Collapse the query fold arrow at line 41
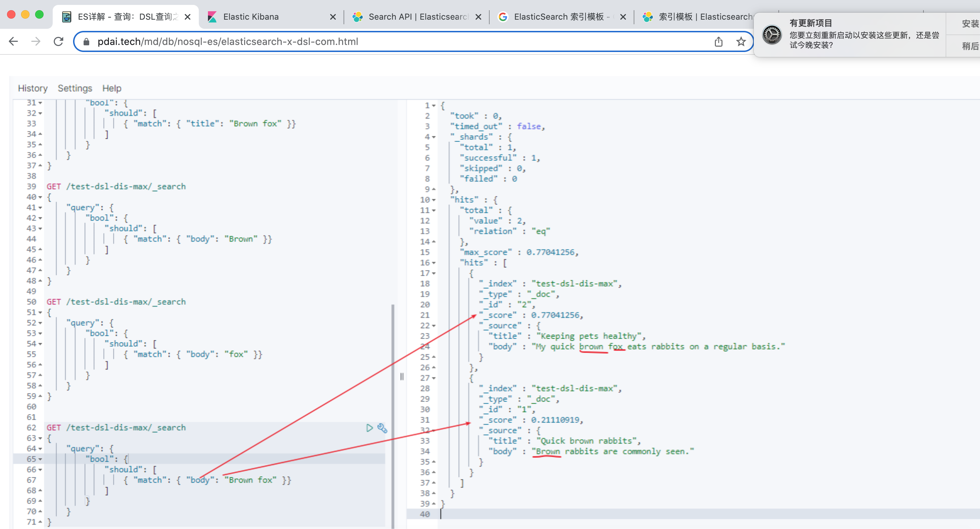The width and height of the screenshot is (980, 529). 40,208
